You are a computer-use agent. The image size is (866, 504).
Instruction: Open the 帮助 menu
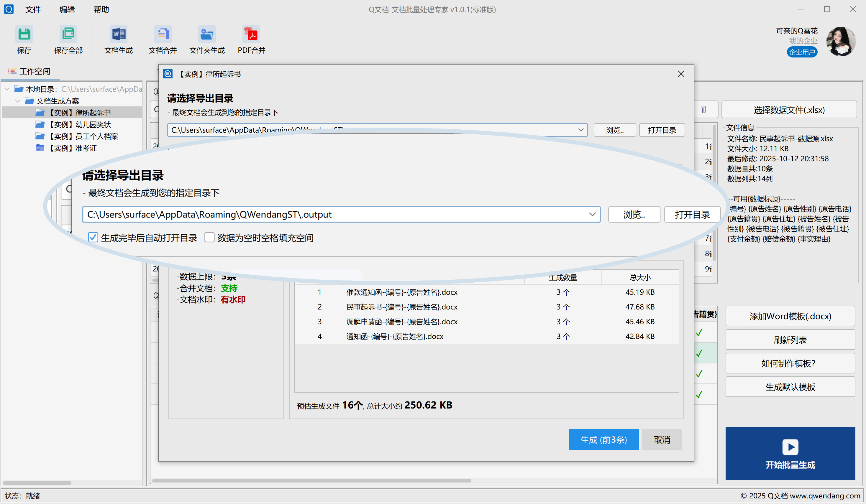coord(101,10)
